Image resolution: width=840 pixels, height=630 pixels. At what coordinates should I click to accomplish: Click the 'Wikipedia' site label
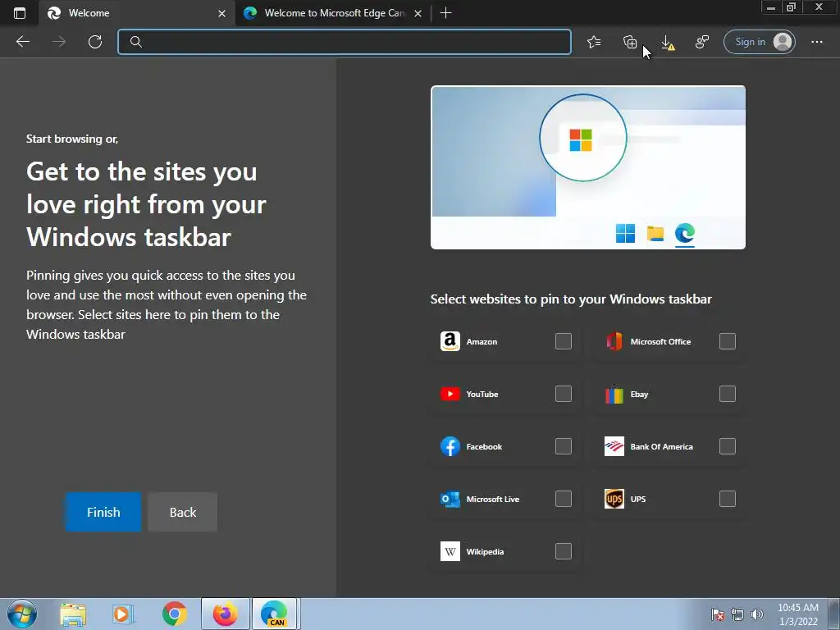coord(485,552)
